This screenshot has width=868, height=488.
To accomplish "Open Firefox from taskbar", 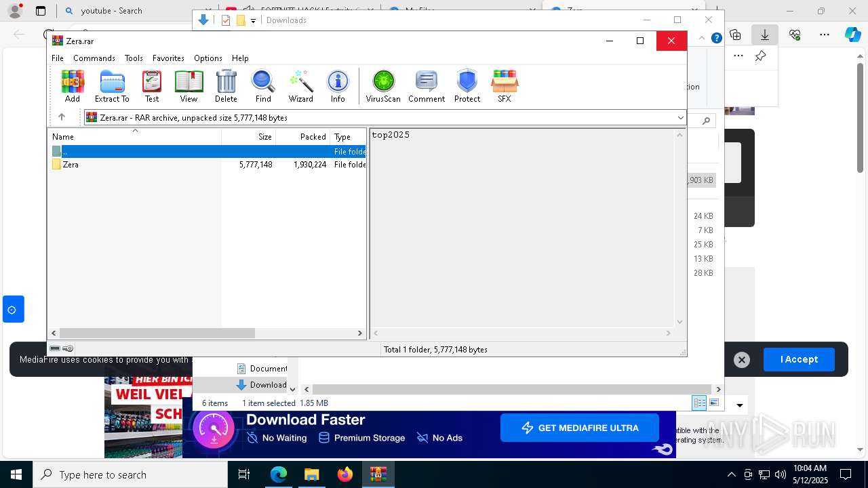I will click(x=345, y=474).
